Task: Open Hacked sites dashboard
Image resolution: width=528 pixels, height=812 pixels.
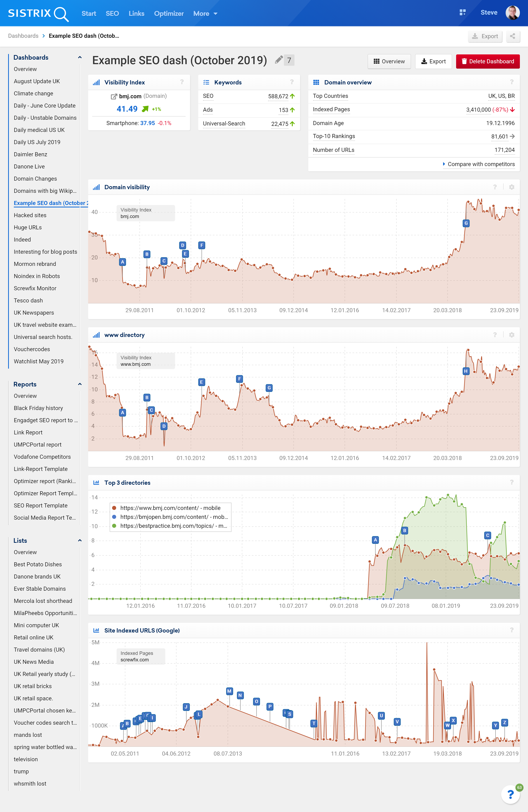Action: tap(30, 215)
